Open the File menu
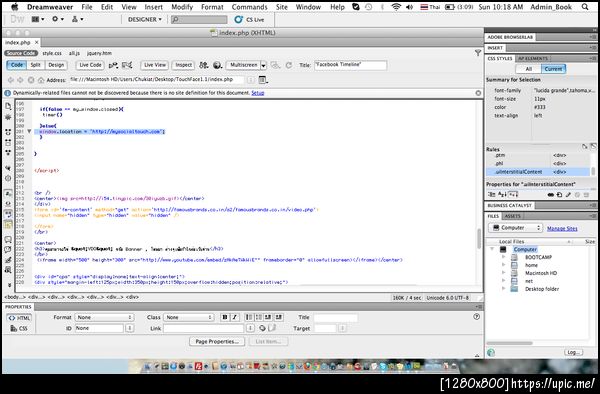This screenshot has width=600, height=394. point(87,7)
